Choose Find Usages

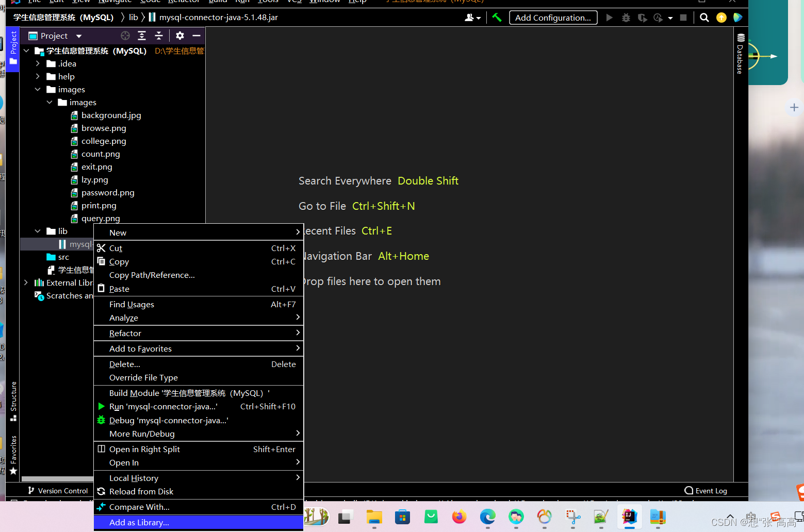[x=198, y=304]
